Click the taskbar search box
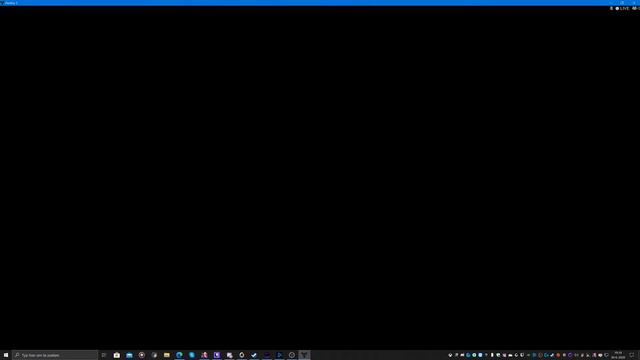The image size is (640, 360). [x=55, y=355]
